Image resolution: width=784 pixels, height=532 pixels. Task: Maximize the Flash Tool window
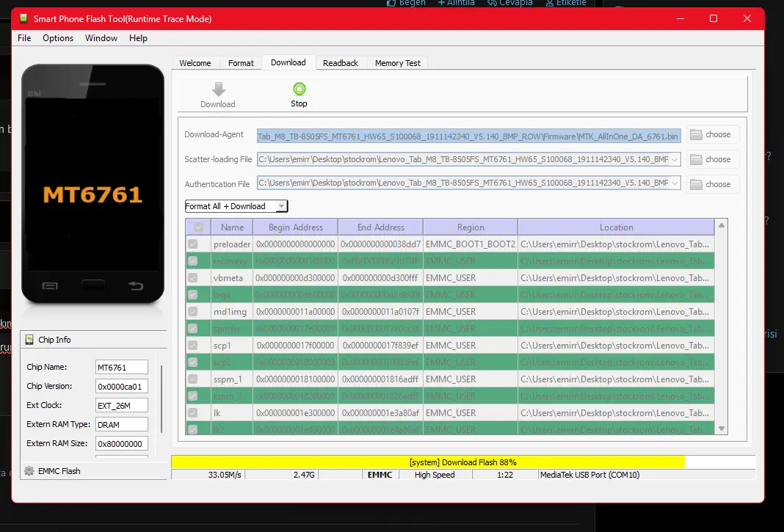[x=714, y=18]
